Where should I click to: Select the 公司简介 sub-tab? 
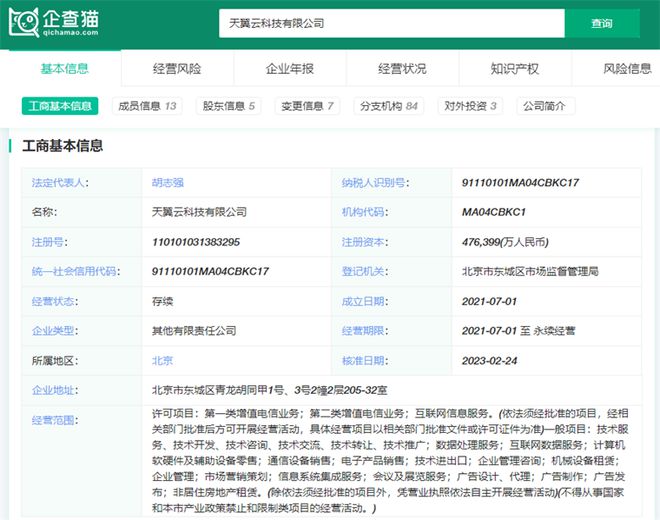545,106
